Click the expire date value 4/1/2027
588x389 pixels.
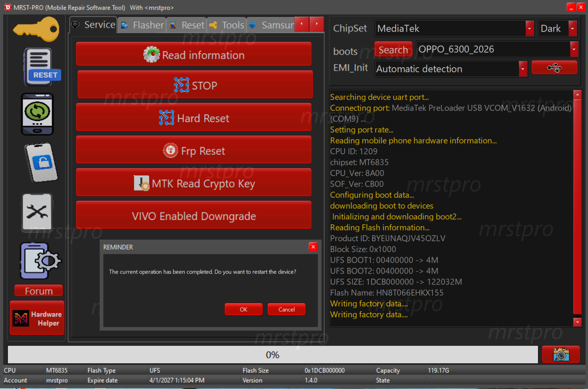[x=177, y=380]
